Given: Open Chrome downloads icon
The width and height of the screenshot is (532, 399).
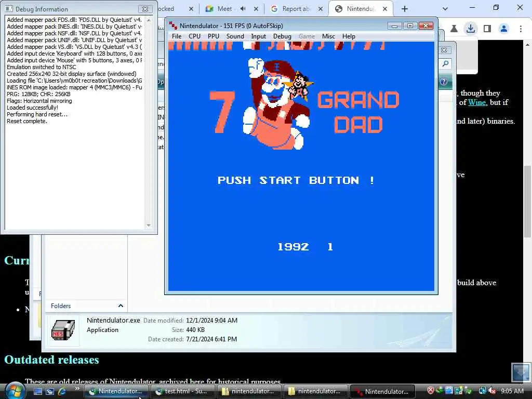Looking at the screenshot, I should pos(471,29).
